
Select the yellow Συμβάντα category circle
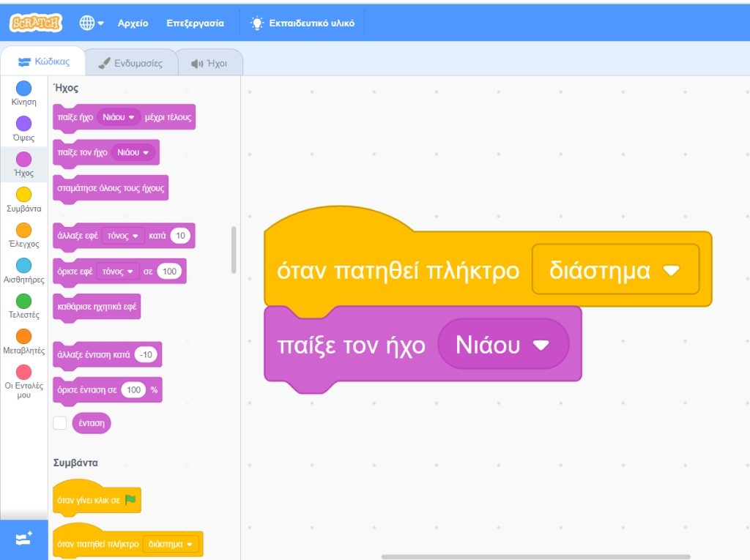[x=24, y=194]
